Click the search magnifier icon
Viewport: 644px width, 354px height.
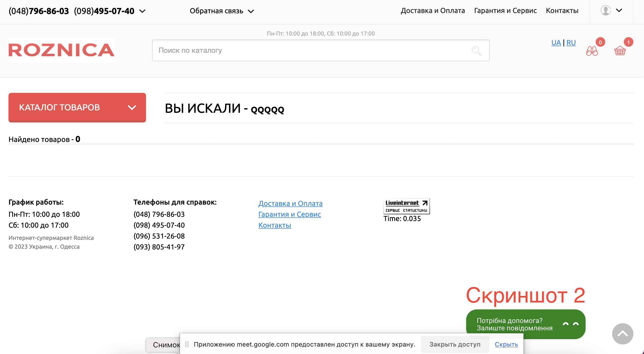click(x=476, y=50)
